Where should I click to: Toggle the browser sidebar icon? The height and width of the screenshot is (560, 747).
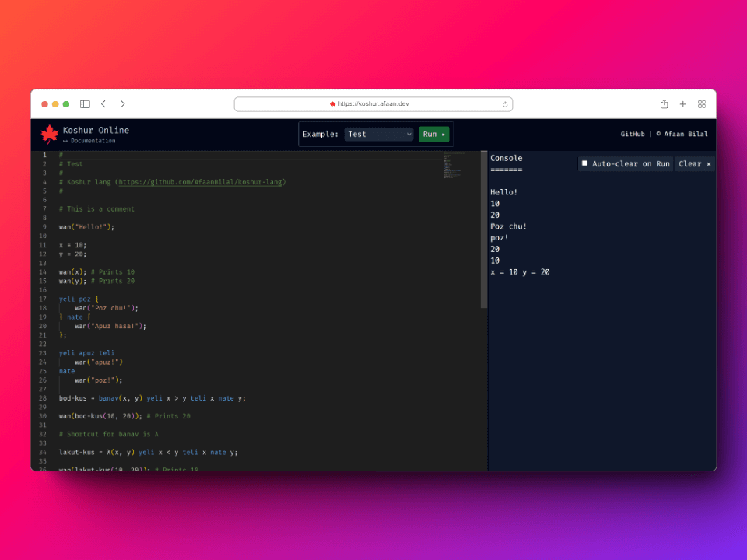coord(85,103)
